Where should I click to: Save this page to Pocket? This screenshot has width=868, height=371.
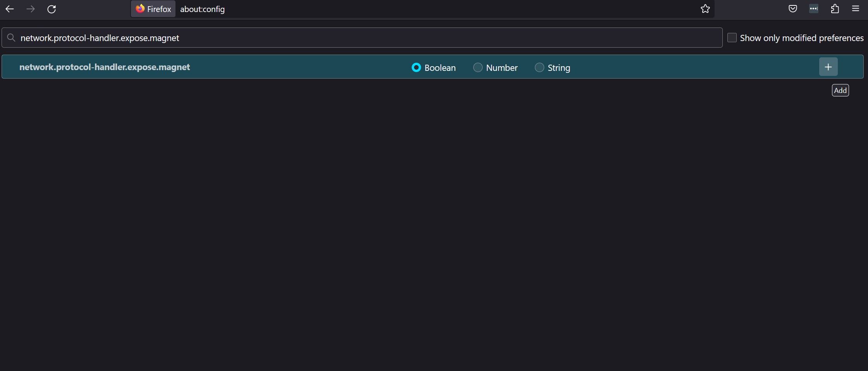(x=792, y=9)
